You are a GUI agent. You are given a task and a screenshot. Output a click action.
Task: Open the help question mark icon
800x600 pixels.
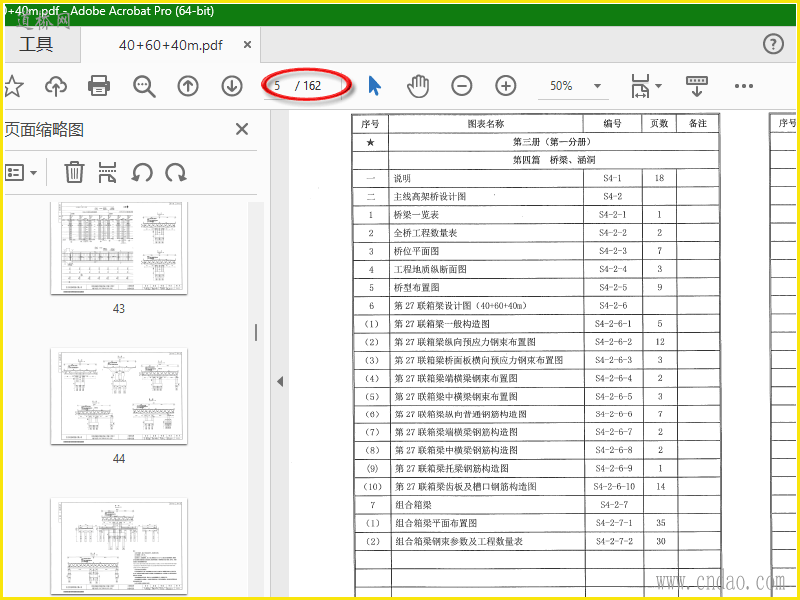pos(773,44)
